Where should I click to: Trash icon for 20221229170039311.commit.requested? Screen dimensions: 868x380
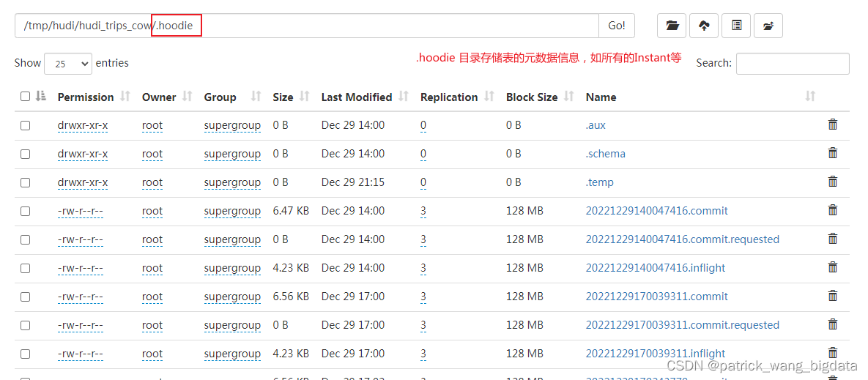[832, 324]
